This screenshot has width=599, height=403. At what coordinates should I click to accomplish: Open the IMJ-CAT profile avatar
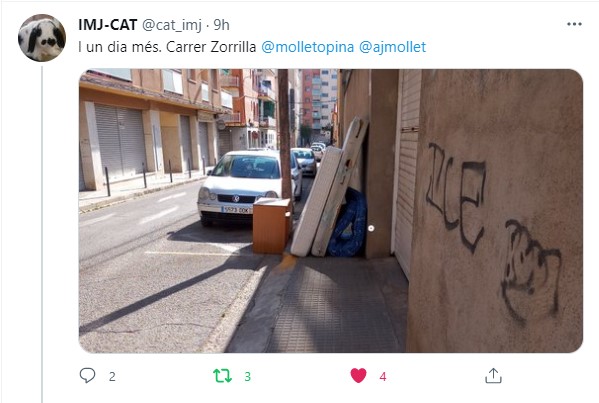42,38
